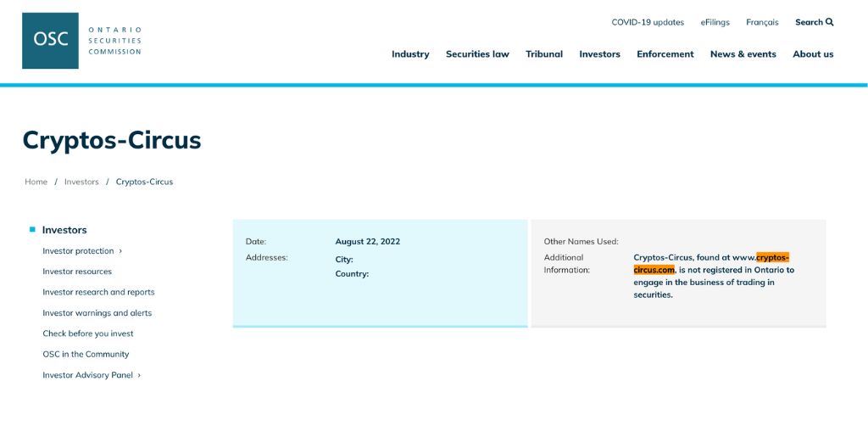
Task: Open the Securities law menu
Action: point(477,53)
